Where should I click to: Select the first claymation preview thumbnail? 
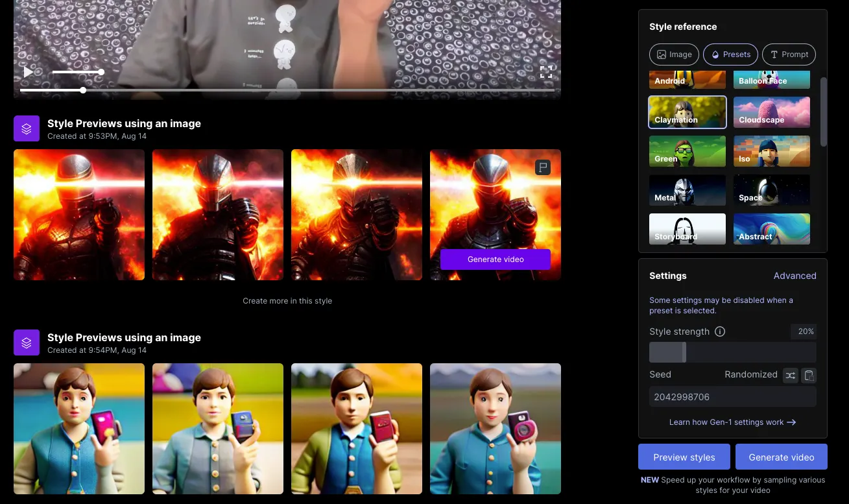[79, 429]
